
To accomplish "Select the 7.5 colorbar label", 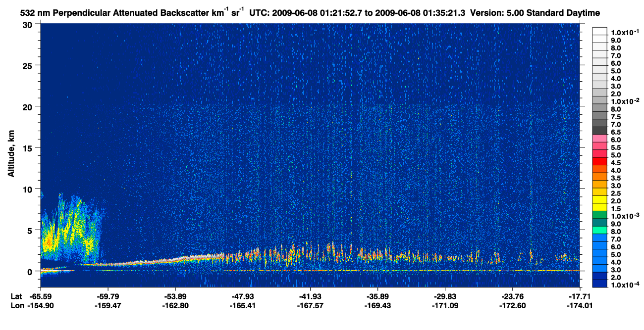I will [x=617, y=117].
